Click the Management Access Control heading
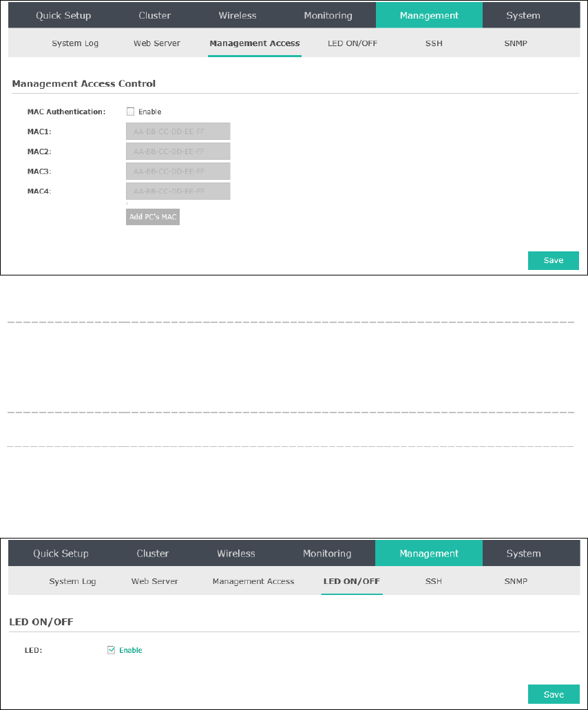588x710 pixels. (84, 84)
